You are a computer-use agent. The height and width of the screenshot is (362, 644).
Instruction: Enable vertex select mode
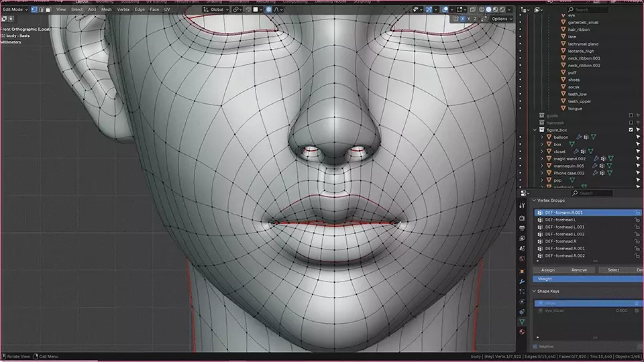[x=34, y=9]
